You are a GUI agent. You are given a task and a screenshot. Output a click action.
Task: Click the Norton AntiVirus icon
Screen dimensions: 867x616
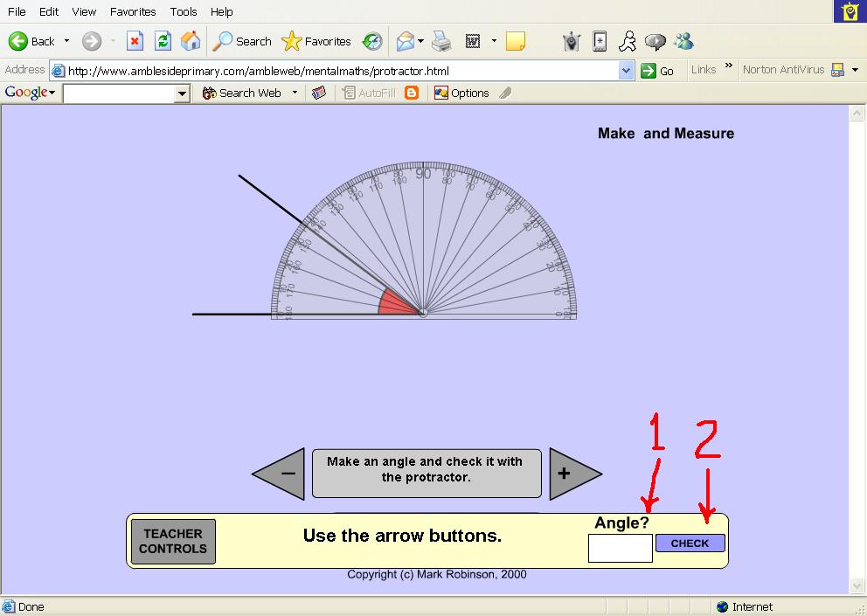tap(838, 70)
